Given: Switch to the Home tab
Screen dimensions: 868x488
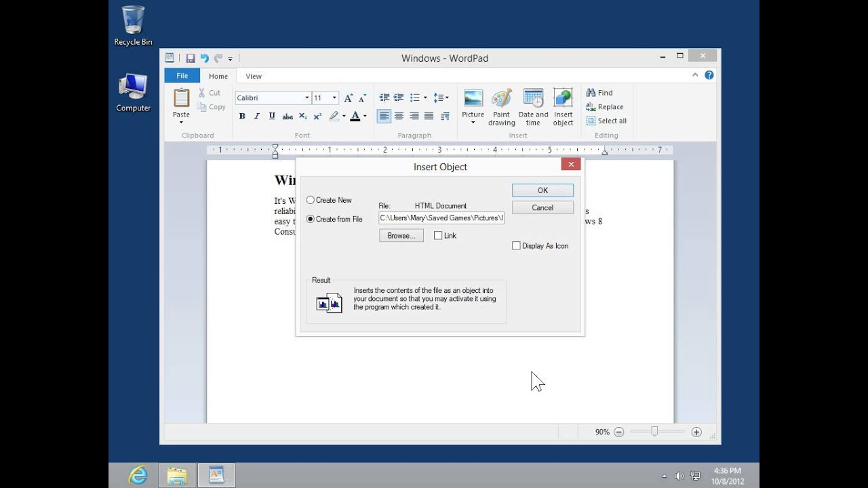Looking at the screenshot, I should (x=218, y=77).
